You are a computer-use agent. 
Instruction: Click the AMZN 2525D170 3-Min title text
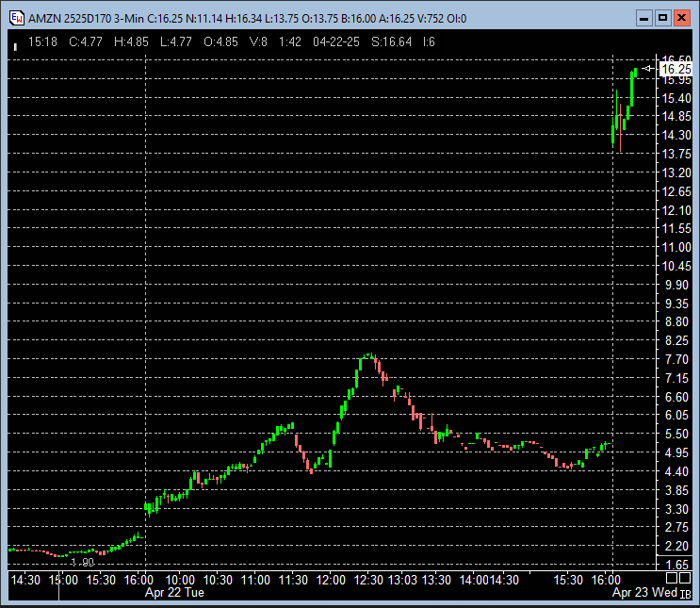click(x=86, y=19)
